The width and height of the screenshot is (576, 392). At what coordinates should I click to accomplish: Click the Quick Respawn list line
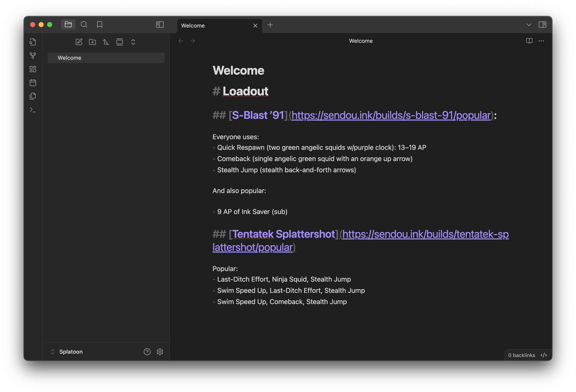[322, 148]
